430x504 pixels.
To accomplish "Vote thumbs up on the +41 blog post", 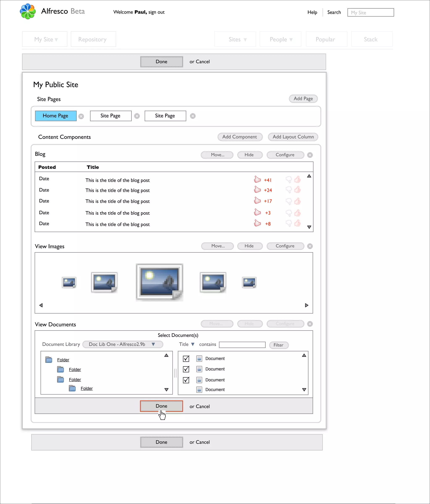I will [297, 180].
